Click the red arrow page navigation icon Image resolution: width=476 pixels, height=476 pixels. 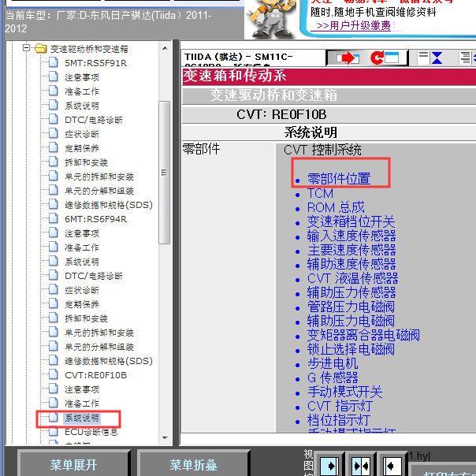pyautogui.click(x=348, y=58)
